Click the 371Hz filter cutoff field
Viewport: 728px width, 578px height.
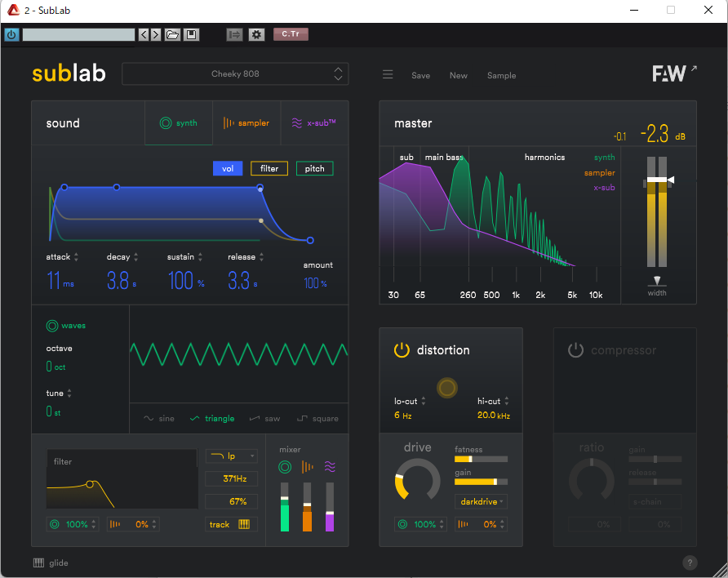[x=232, y=478]
